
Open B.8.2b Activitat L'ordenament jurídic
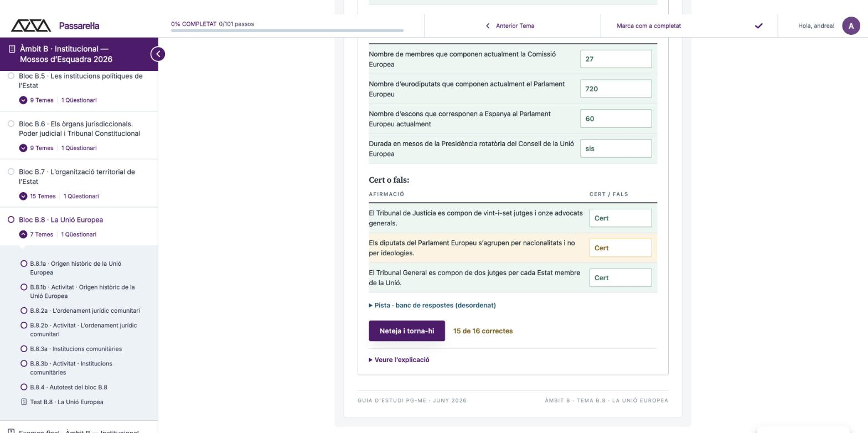[84, 329]
